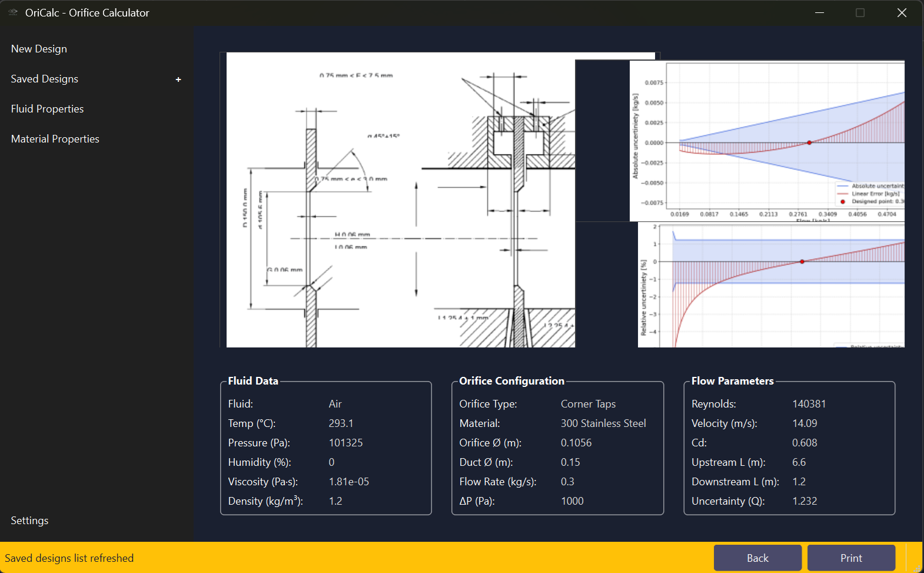The image size is (924, 573).
Task: Select the Orifice Type value 'Corner Taps'
Action: click(x=588, y=404)
